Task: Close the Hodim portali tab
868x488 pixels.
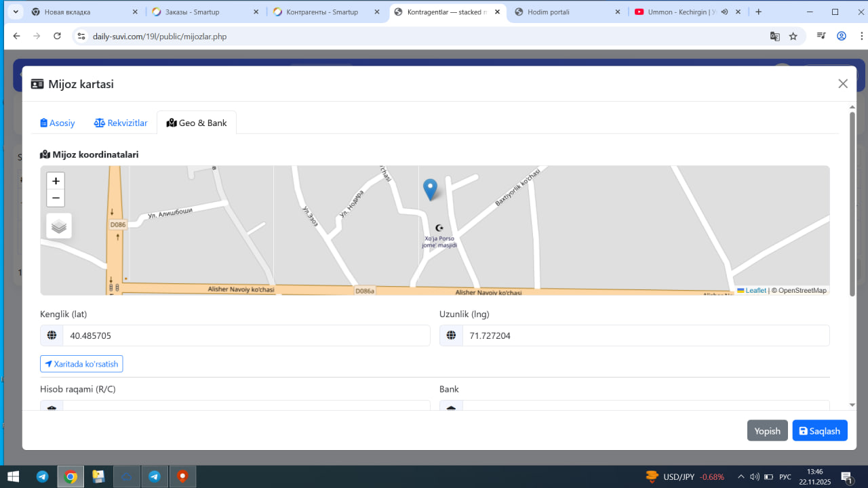Action: [x=617, y=12]
